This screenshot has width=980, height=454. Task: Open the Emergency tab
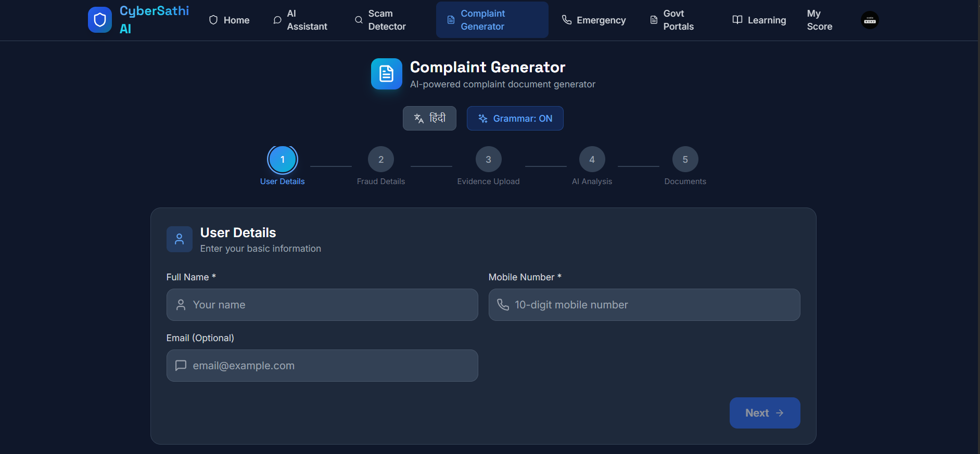pyautogui.click(x=594, y=20)
